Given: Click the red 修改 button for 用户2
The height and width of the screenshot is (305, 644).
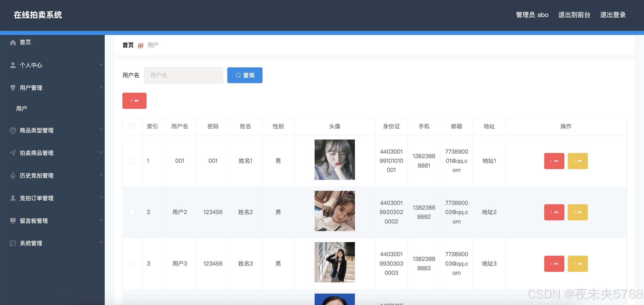Looking at the screenshot, I should (554, 212).
